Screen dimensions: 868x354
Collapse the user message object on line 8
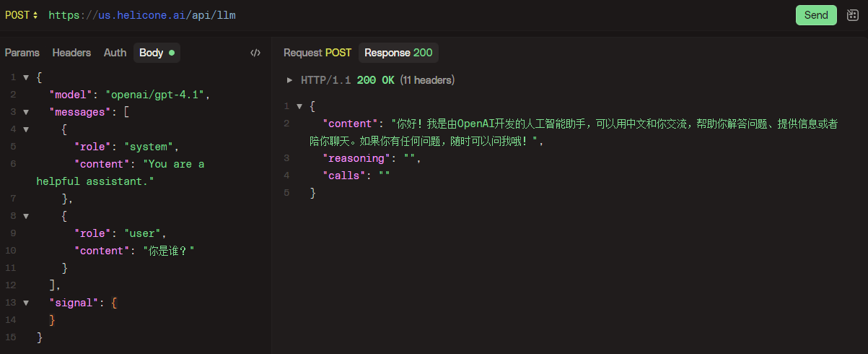pyautogui.click(x=26, y=216)
